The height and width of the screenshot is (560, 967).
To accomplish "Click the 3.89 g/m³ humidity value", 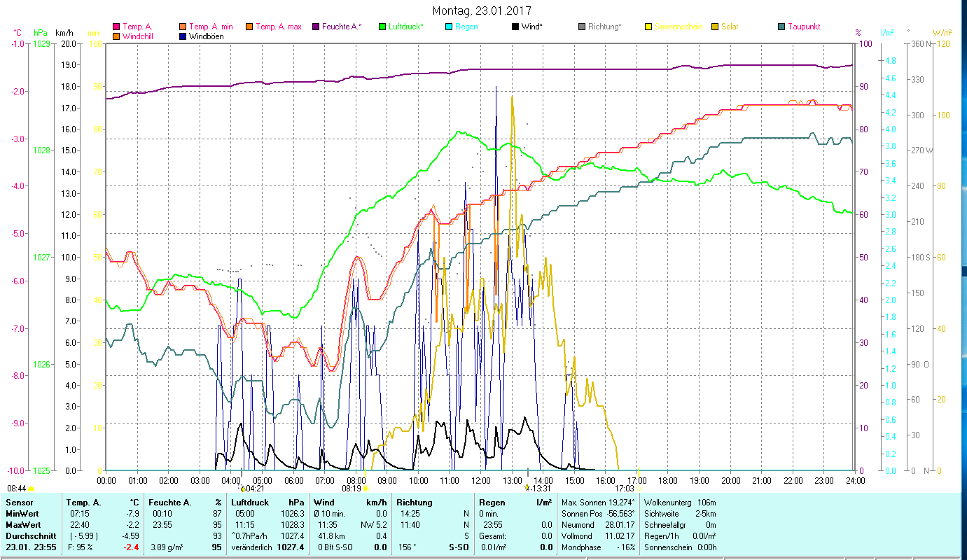I will [x=168, y=547].
